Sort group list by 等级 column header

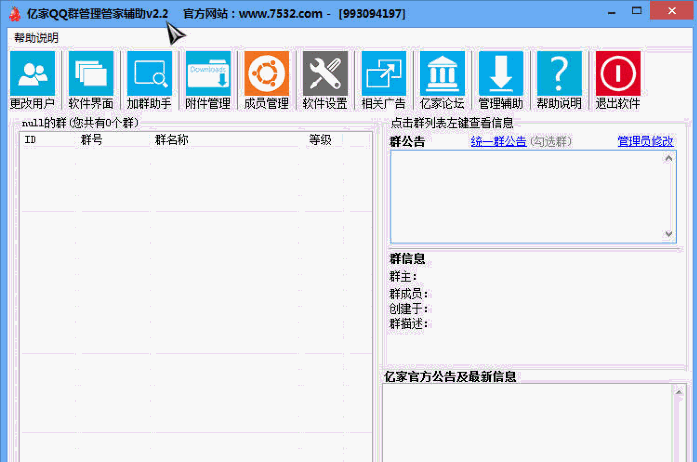point(320,140)
